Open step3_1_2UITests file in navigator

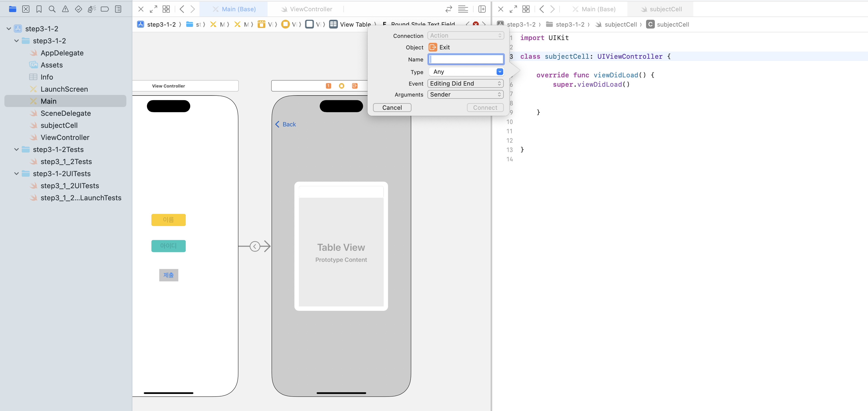point(70,186)
